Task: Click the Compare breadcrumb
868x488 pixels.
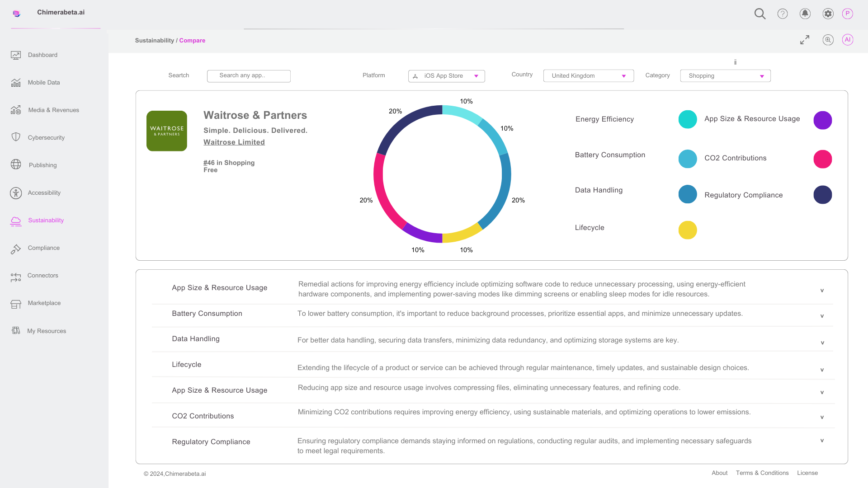Action: pyautogui.click(x=192, y=41)
